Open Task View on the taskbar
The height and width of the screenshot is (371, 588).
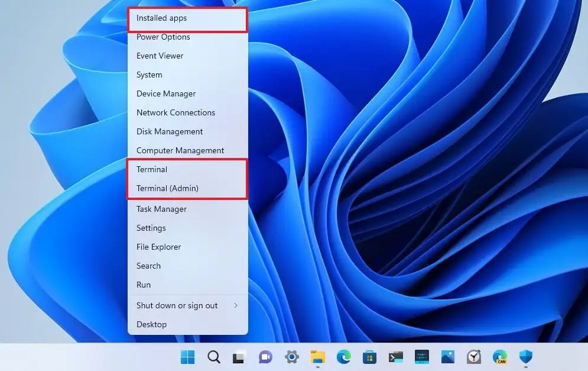(239, 357)
